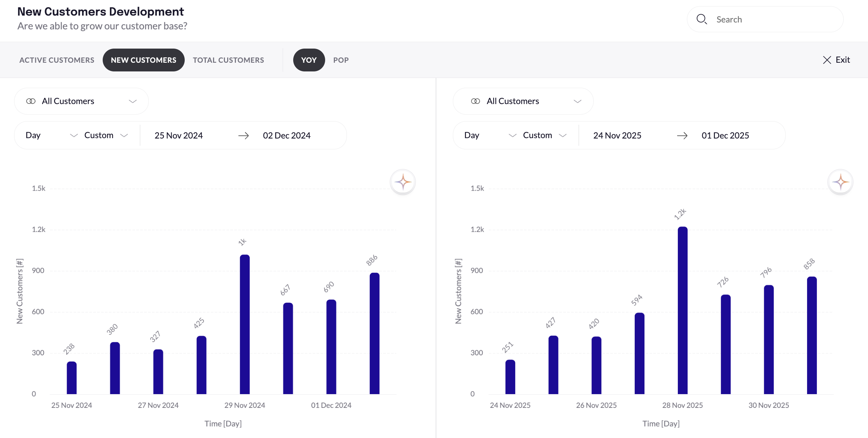Select the YOY comparison toggle
This screenshot has height=438, width=868.
(x=309, y=60)
